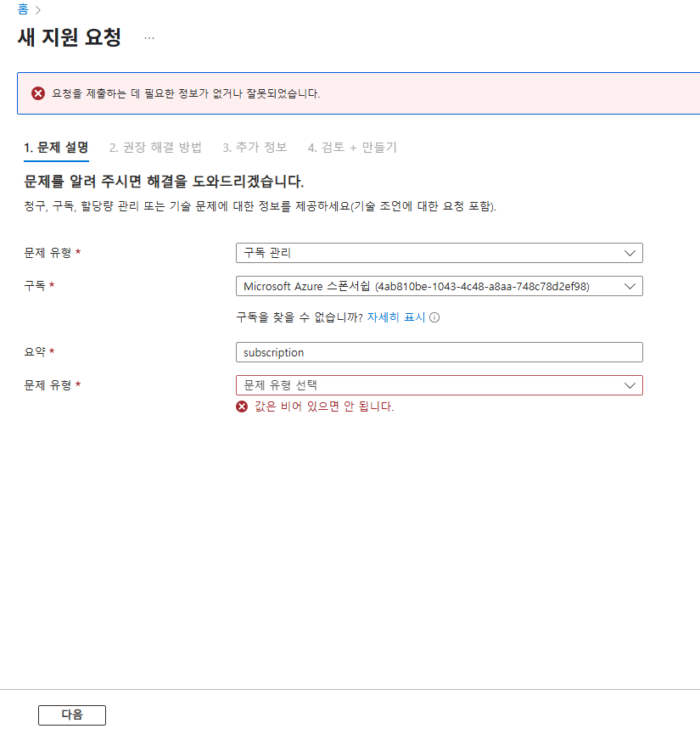
Task: Click the error icon beside 값은 비어 있으면 안 됩니다
Action: point(242,406)
